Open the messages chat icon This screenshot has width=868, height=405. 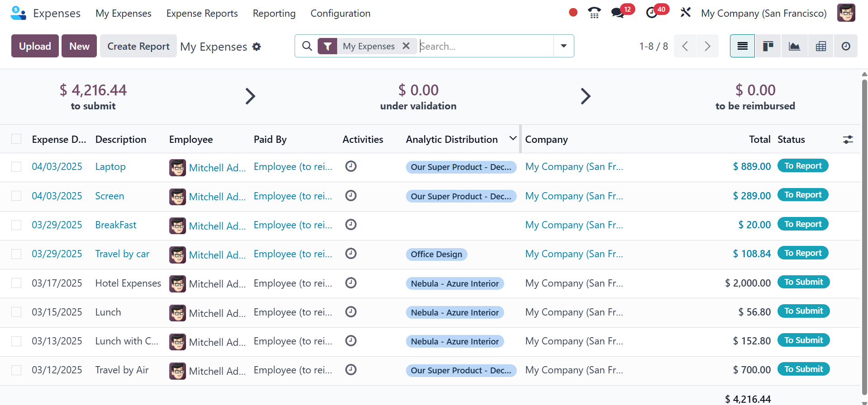click(x=618, y=13)
